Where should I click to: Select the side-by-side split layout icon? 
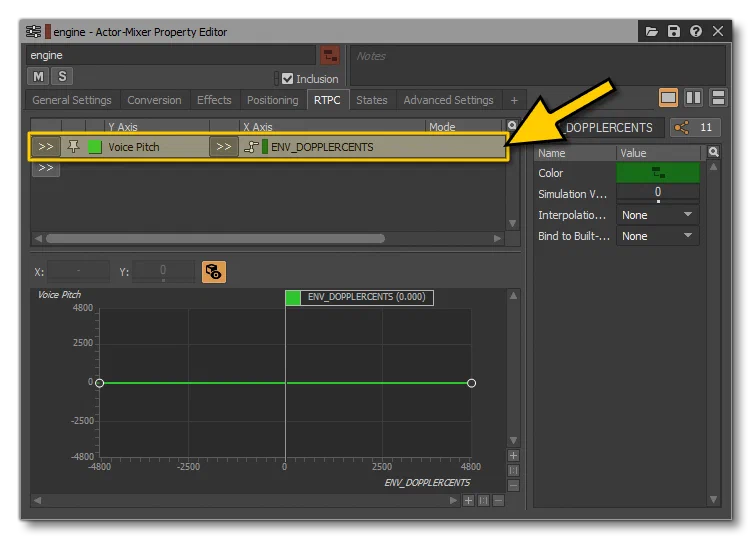693,98
